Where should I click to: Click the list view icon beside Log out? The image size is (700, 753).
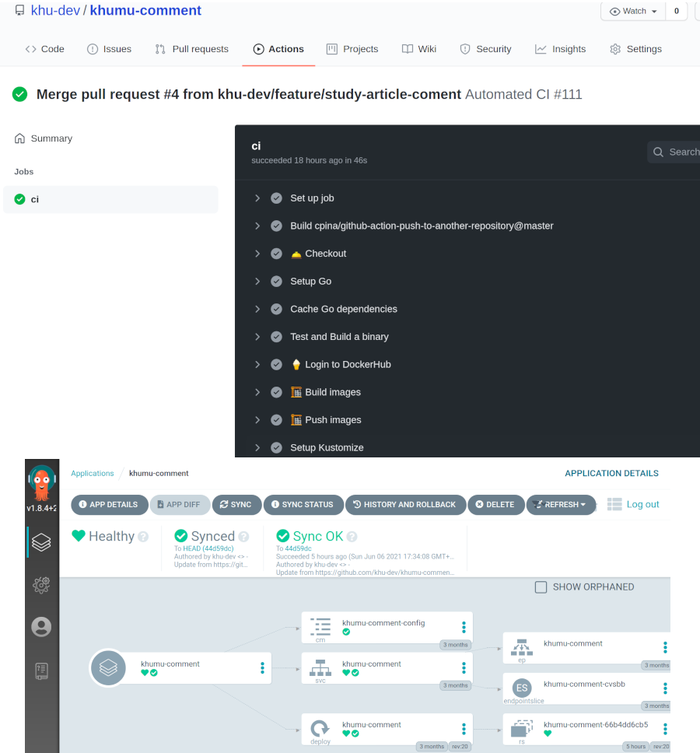[x=614, y=504]
